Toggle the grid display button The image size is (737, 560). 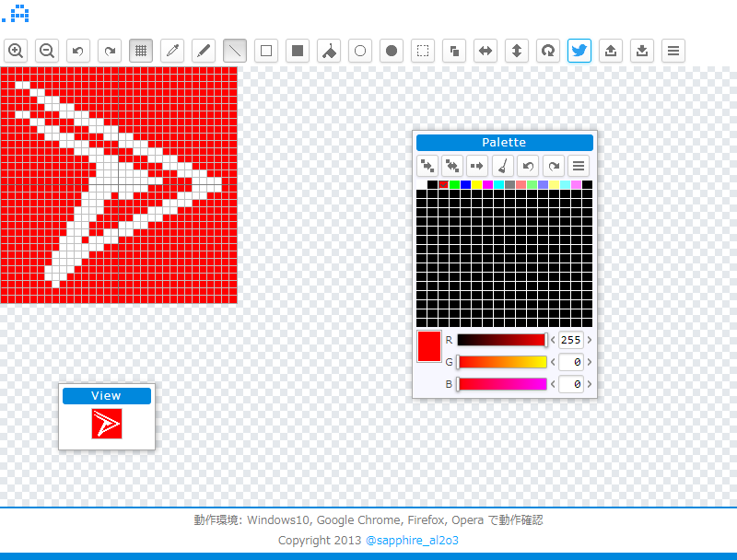[141, 51]
